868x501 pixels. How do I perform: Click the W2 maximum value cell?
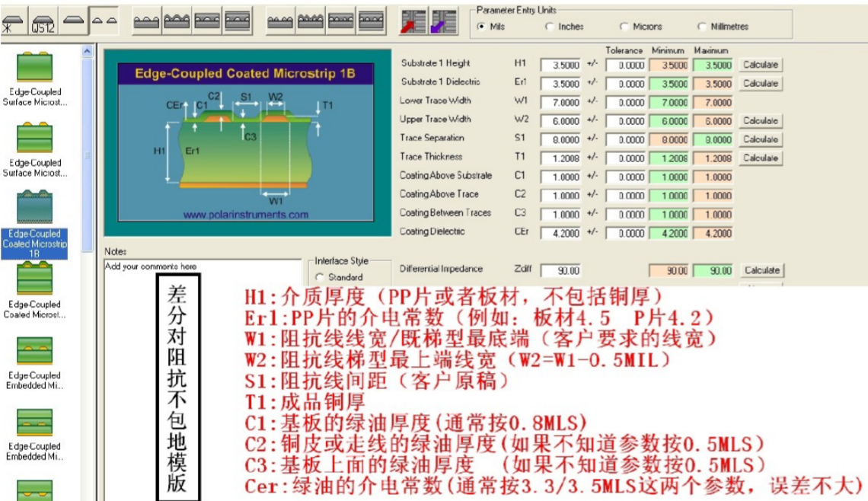pyautogui.click(x=713, y=121)
